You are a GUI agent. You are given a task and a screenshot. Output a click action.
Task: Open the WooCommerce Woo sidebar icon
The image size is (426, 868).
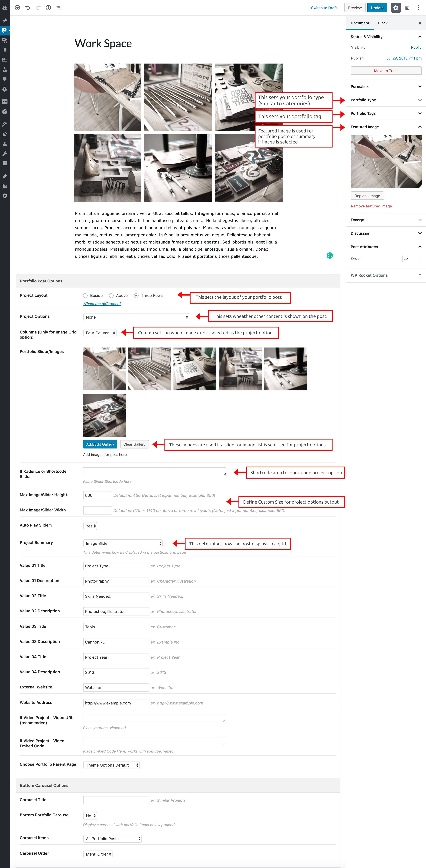click(5, 102)
